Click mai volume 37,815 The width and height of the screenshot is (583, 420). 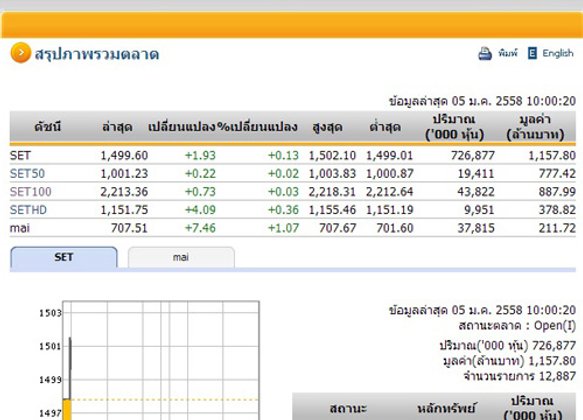tap(476, 228)
